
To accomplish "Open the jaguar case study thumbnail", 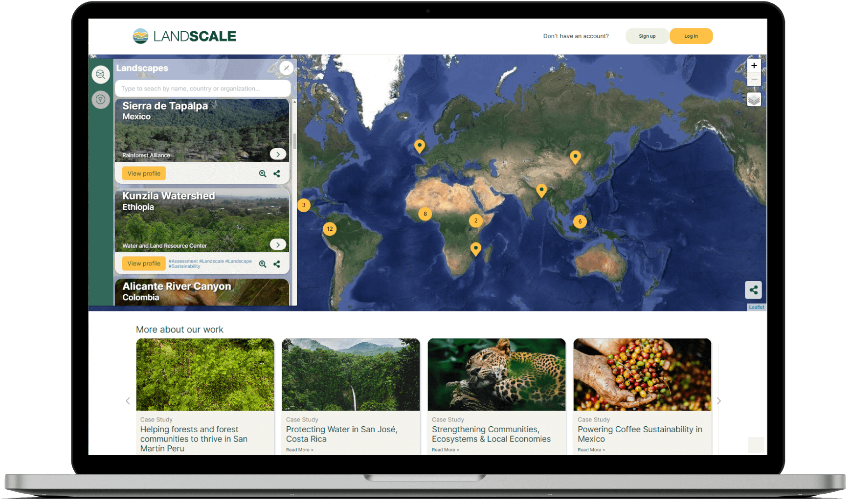I will [x=496, y=374].
